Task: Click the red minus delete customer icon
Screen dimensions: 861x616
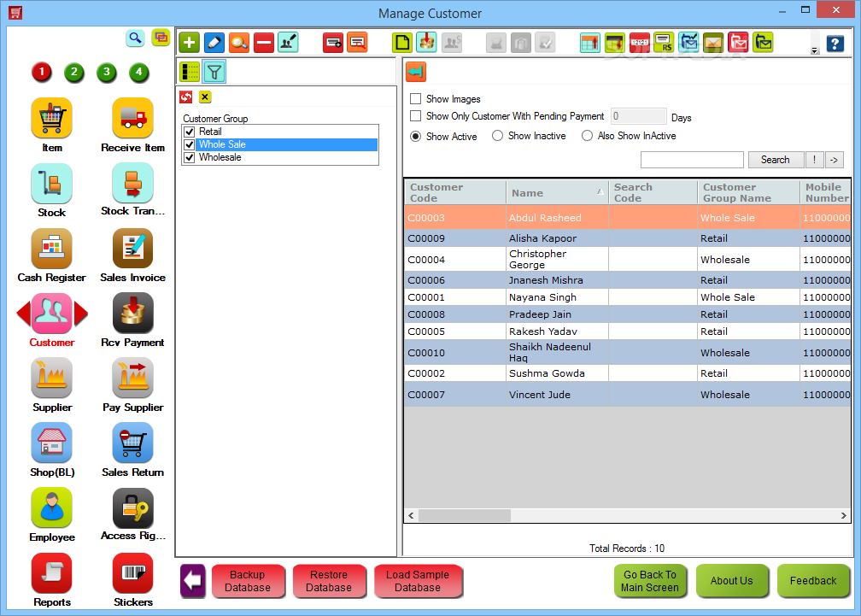Action: pyautogui.click(x=264, y=42)
